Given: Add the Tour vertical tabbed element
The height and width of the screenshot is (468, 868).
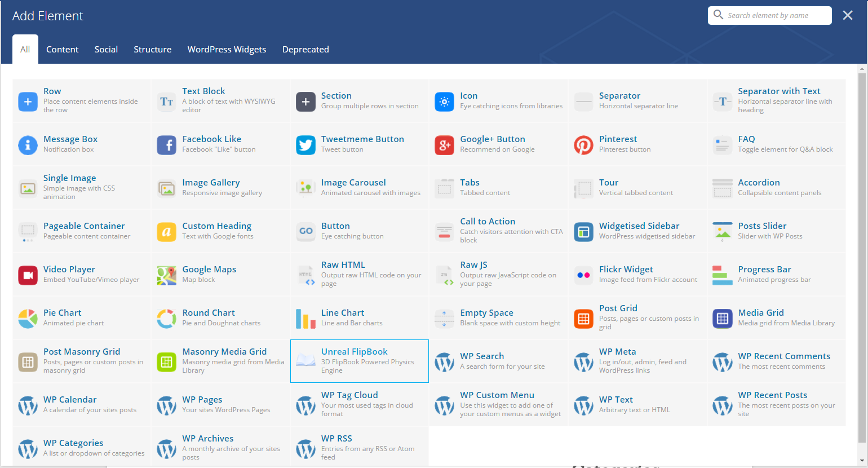Looking at the screenshot, I should point(637,187).
